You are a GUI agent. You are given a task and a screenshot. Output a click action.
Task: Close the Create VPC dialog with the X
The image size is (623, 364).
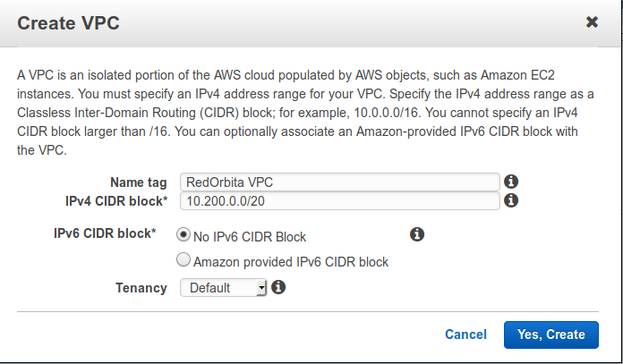(x=592, y=22)
